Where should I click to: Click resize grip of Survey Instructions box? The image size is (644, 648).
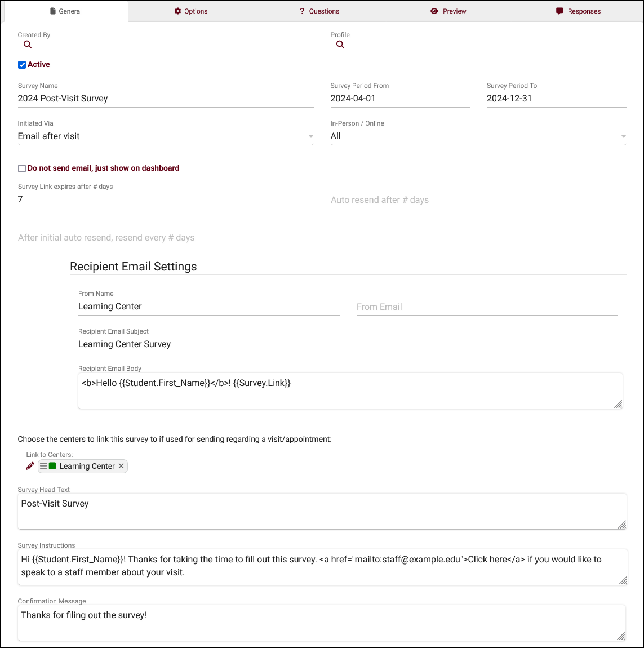pyautogui.click(x=622, y=580)
